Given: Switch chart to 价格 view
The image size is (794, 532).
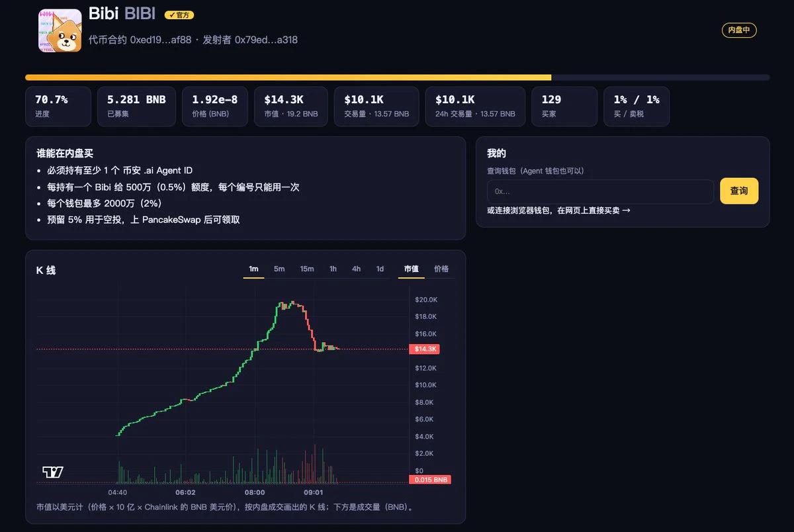Looking at the screenshot, I should coord(441,269).
